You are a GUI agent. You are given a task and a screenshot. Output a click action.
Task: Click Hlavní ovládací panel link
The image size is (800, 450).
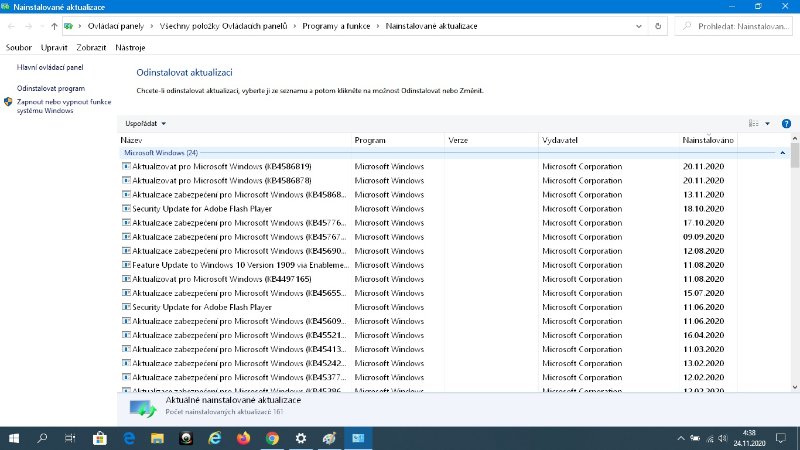tap(50, 67)
